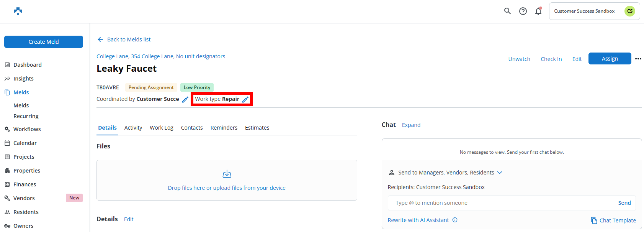
Task: Click Unwatch for this meld
Action: [x=519, y=59]
